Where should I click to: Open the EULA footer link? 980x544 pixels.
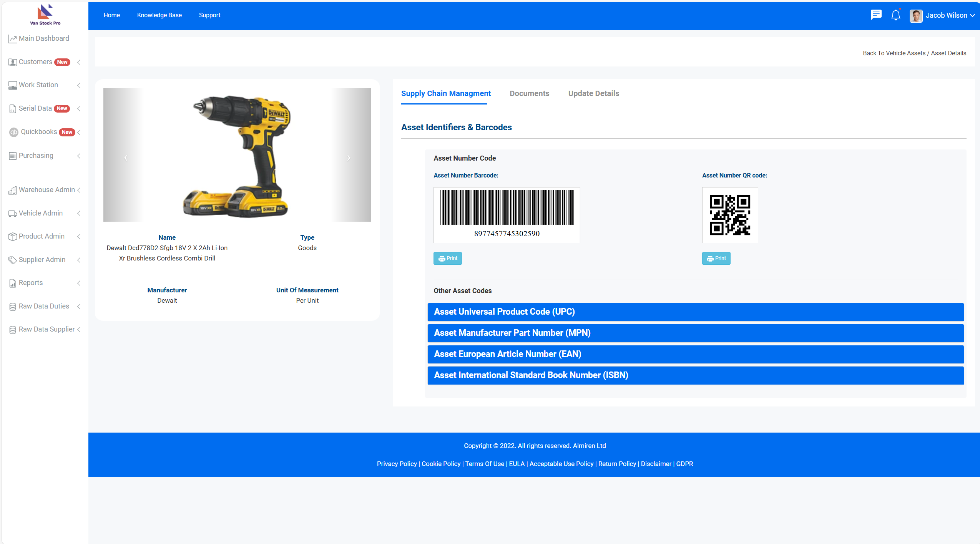tap(517, 464)
